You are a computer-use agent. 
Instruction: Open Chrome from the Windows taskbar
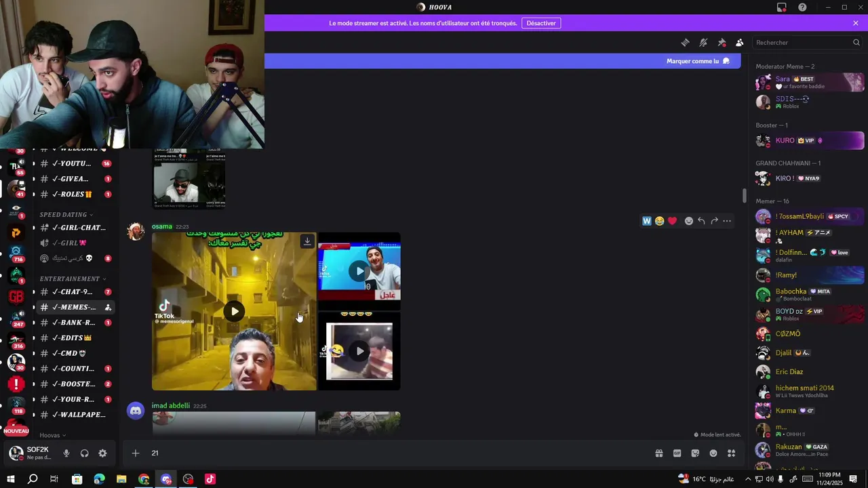click(x=144, y=479)
